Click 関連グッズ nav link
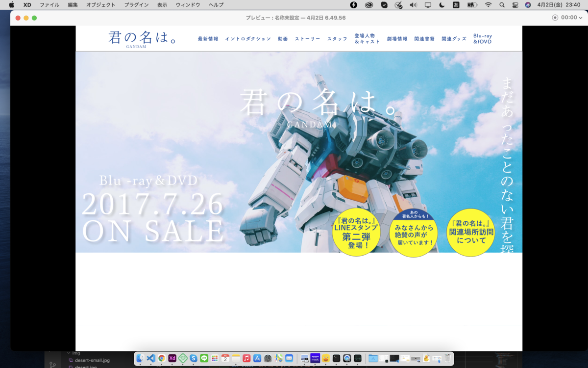The image size is (588, 368). coord(454,39)
